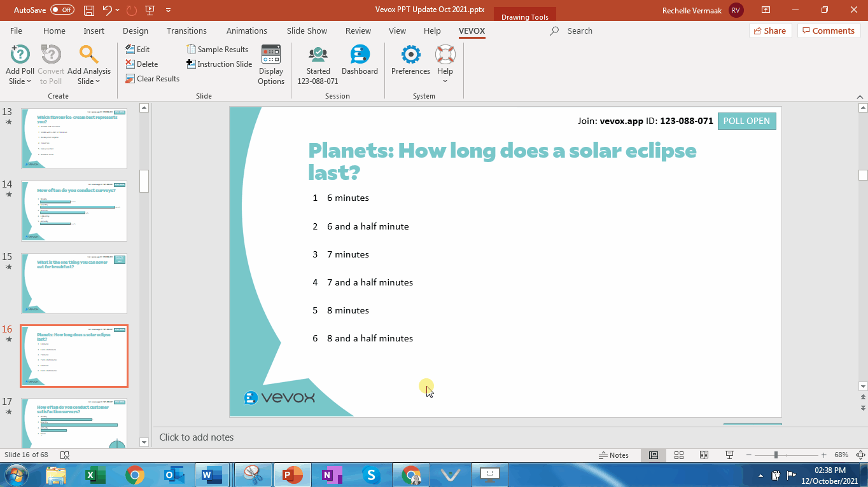
Task: Click the Display Options icon
Action: (x=271, y=55)
